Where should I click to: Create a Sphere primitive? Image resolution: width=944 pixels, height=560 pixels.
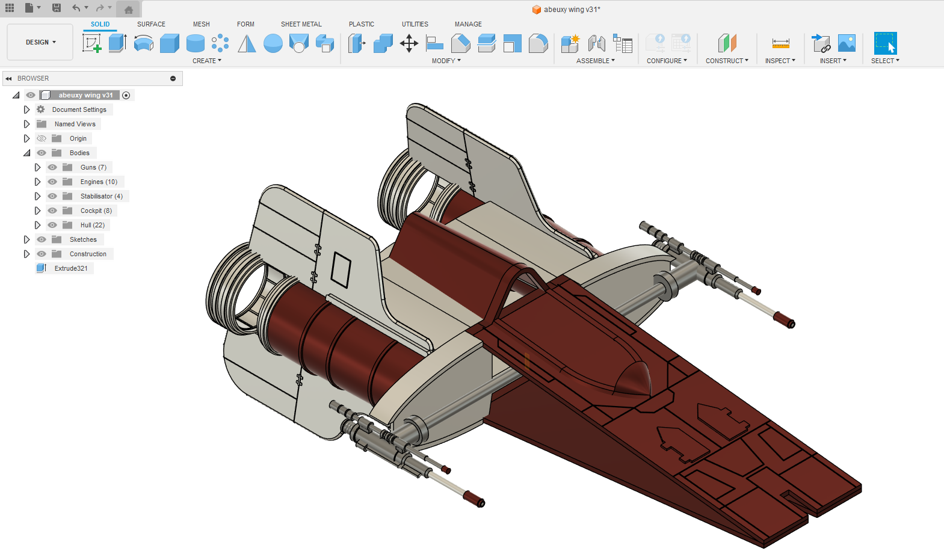(x=273, y=43)
